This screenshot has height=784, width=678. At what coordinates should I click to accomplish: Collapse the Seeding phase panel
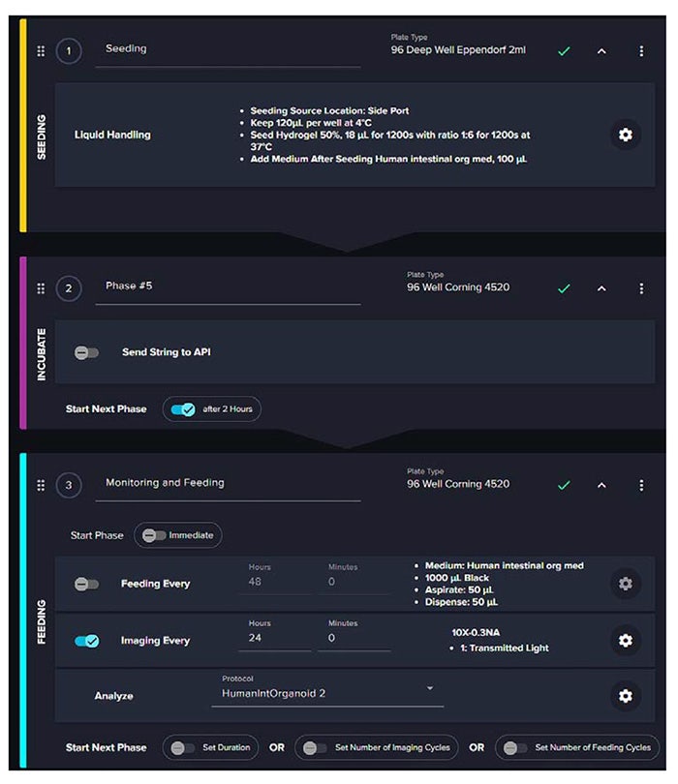pyautogui.click(x=601, y=51)
